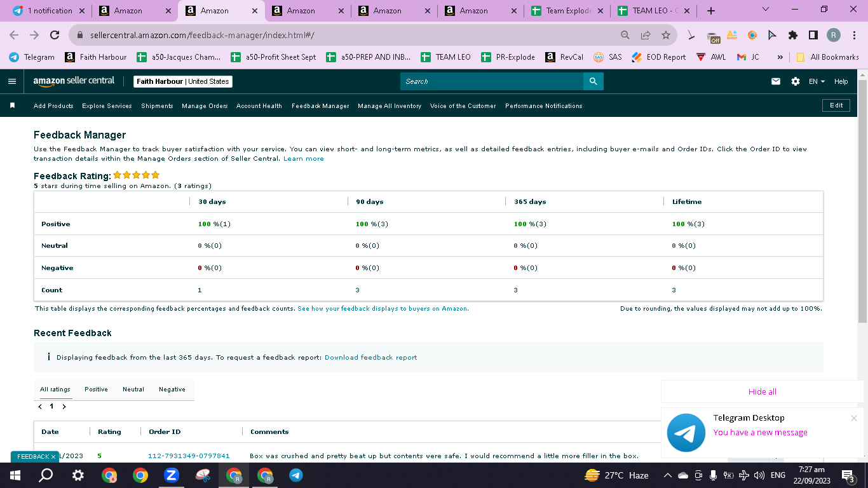
Task: Open the EN language dropdown
Action: [x=817, y=81]
